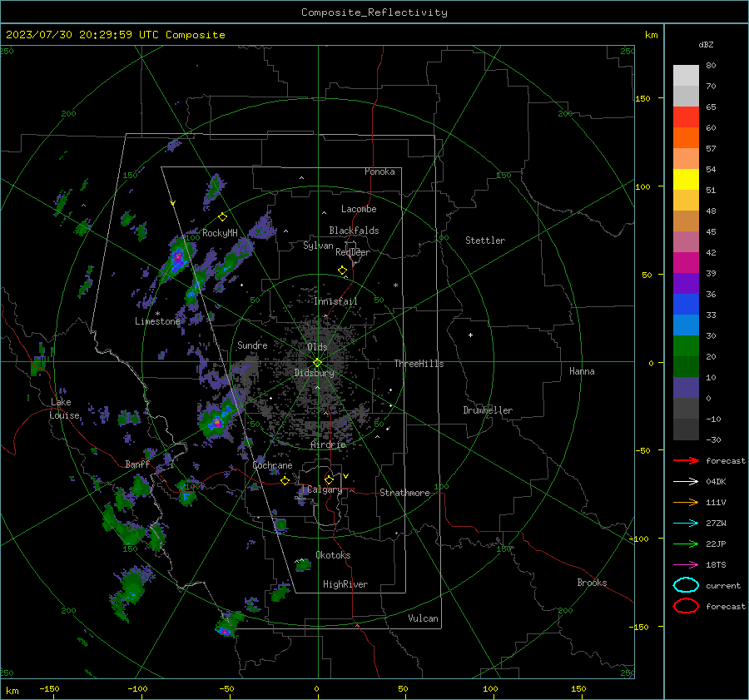
Task: Click the Lacombe city label
Action: pos(359,209)
